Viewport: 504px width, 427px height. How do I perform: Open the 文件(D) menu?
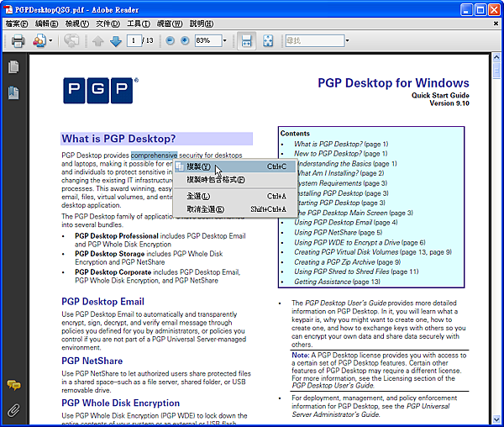[x=108, y=24]
